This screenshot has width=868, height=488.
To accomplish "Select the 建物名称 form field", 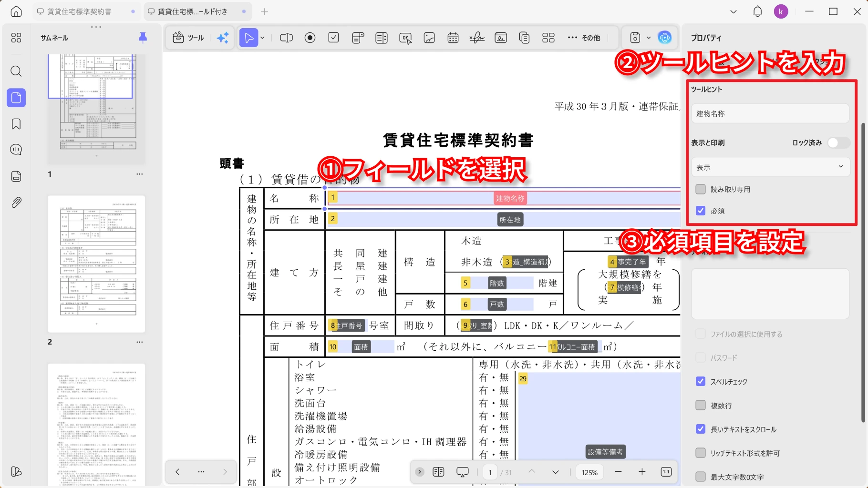I will click(504, 198).
